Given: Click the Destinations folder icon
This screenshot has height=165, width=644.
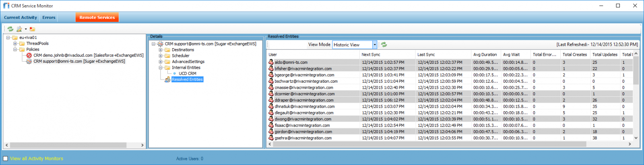Looking at the screenshot, I should (167, 50).
